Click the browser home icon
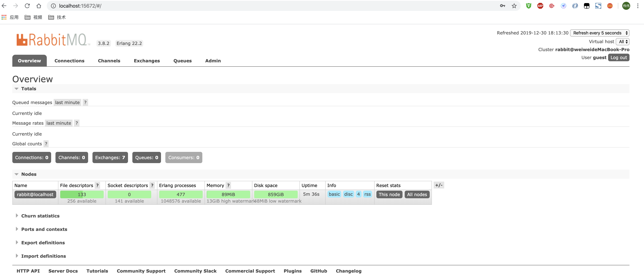 [39, 6]
